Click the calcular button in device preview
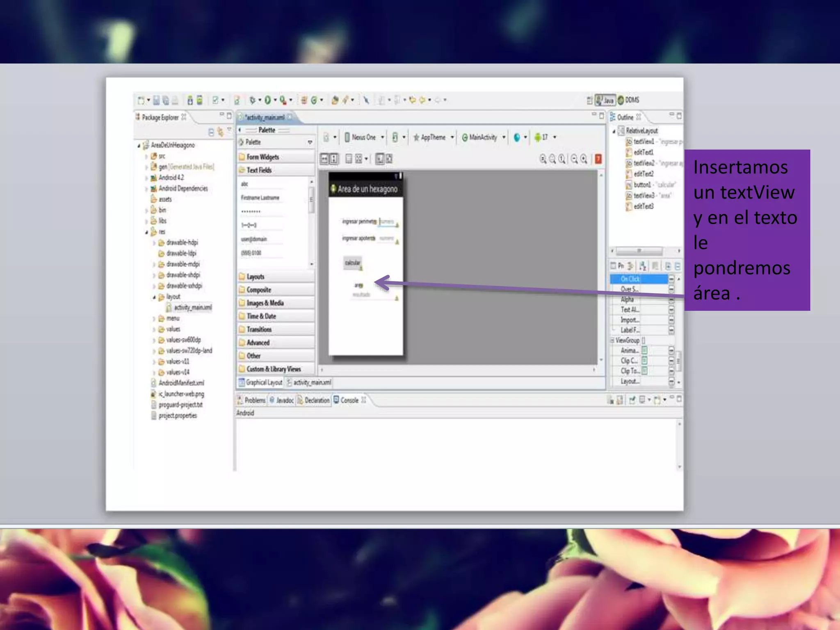Image resolution: width=840 pixels, height=630 pixels. [352, 262]
